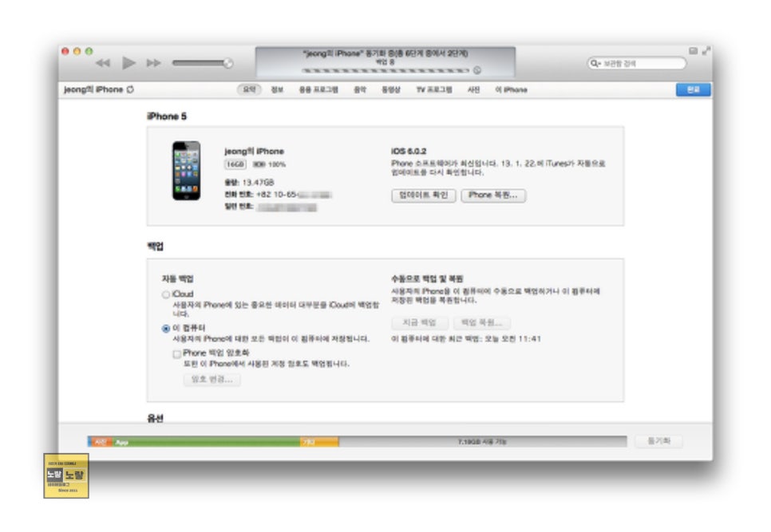This screenshot has width=771, height=532.
Task: Open the TV 프로그램 tab
Action: tap(434, 90)
